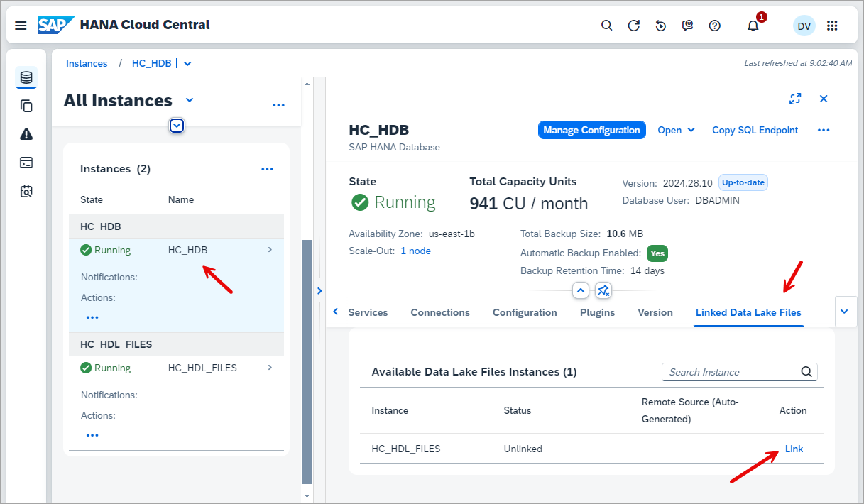
Task: Click the Up-to-date version badge
Action: pyautogui.click(x=743, y=182)
